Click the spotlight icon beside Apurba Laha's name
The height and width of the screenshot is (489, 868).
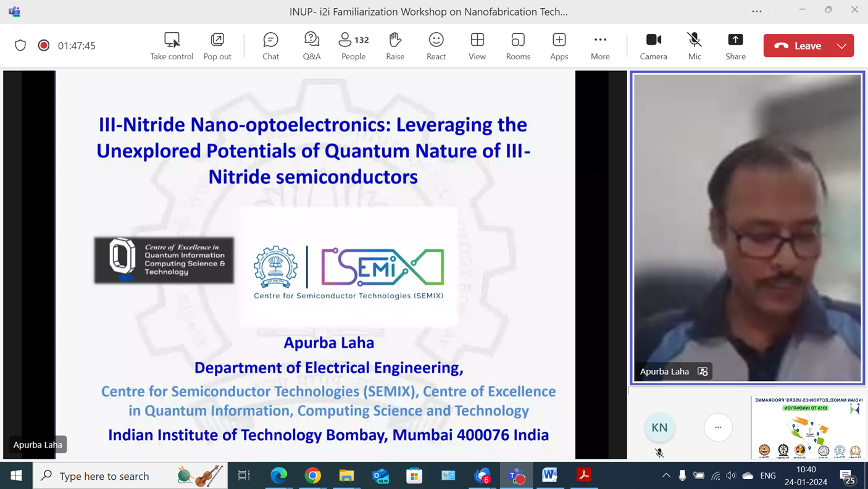tap(703, 371)
